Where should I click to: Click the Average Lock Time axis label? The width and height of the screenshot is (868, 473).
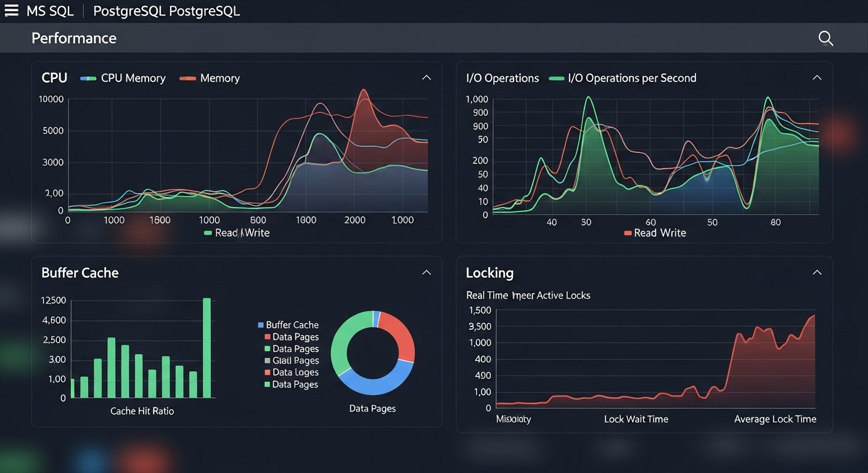[775, 419]
